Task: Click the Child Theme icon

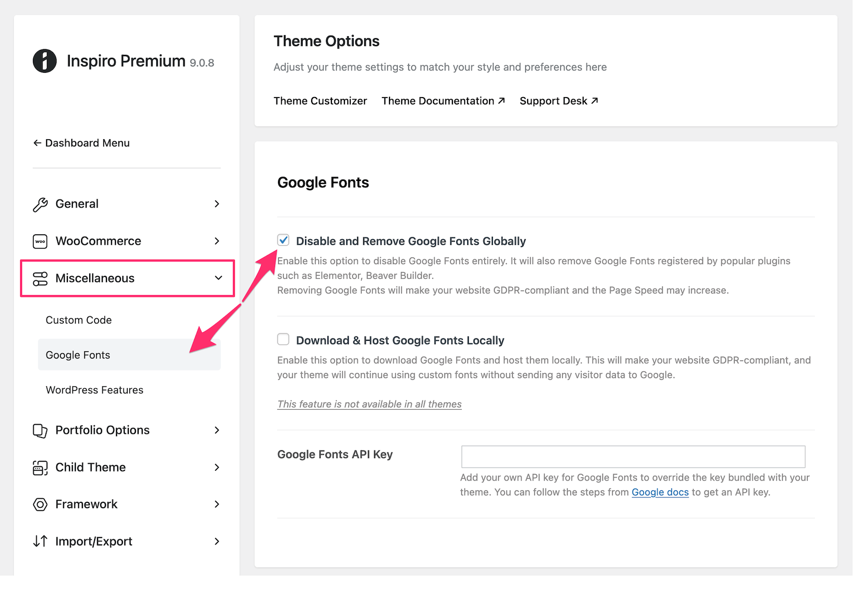Action: click(40, 468)
